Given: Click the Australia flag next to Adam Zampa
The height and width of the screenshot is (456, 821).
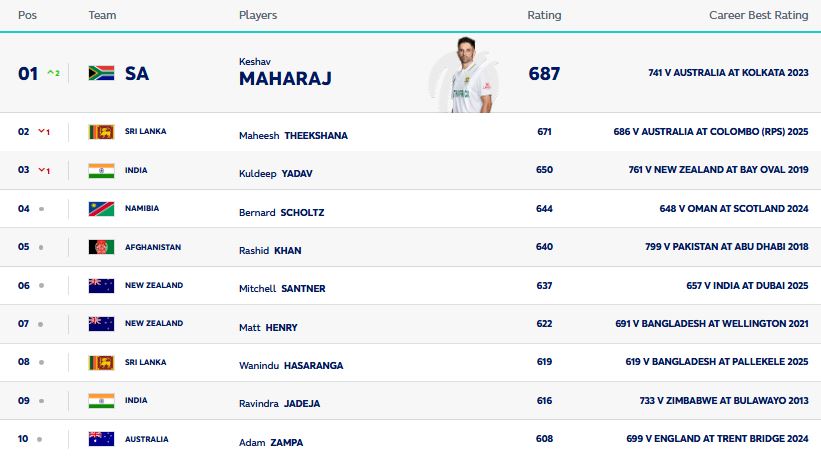Looking at the screenshot, I should (101, 439).
